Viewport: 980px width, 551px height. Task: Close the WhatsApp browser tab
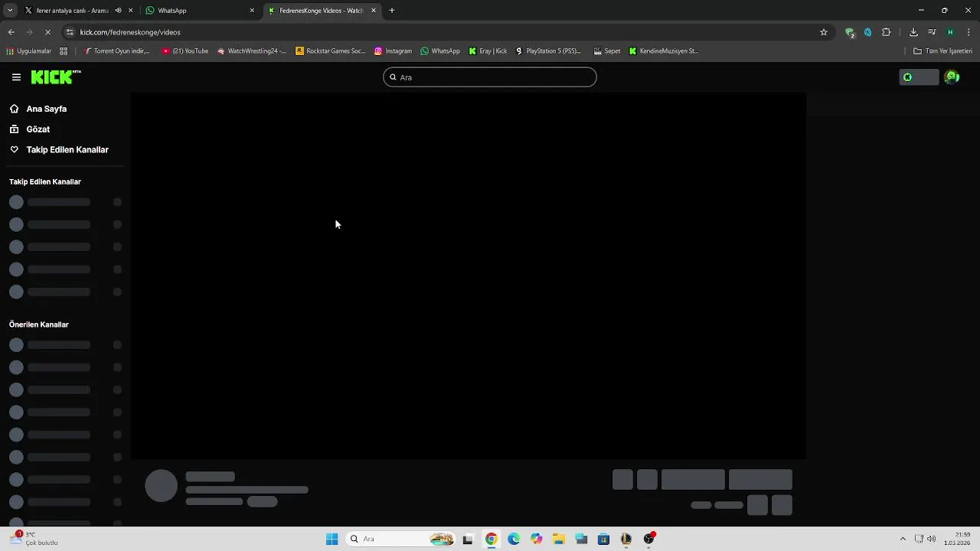(252, 11)
